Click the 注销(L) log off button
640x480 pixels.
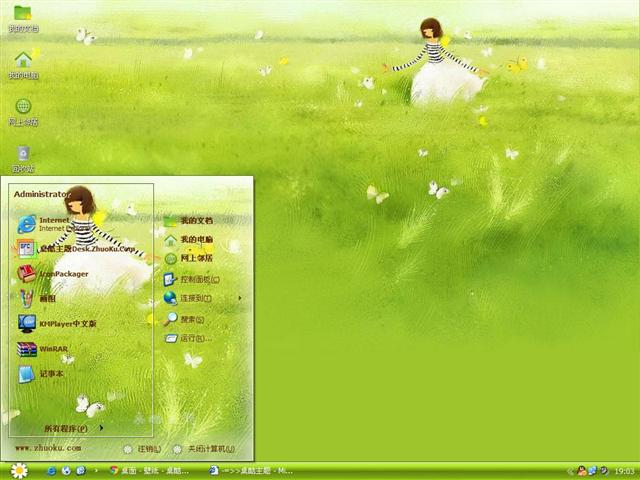[142, 449]
